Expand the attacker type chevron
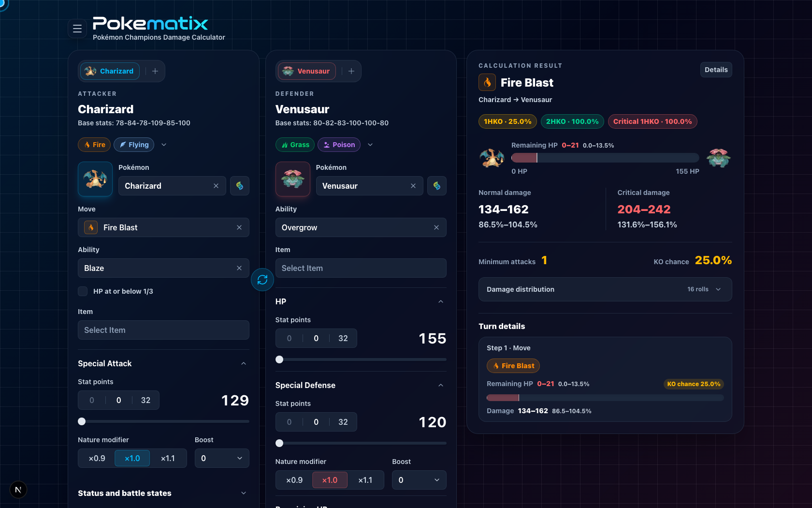 point(164,145)
